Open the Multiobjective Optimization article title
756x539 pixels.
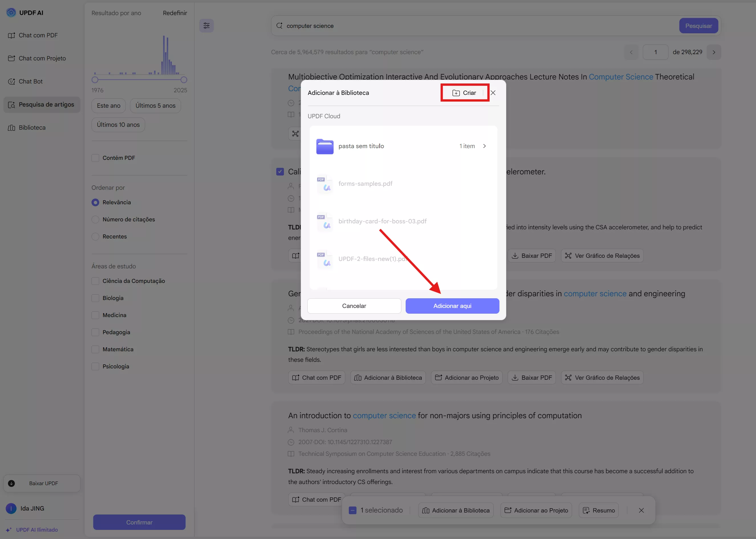(x=491, y=77)
